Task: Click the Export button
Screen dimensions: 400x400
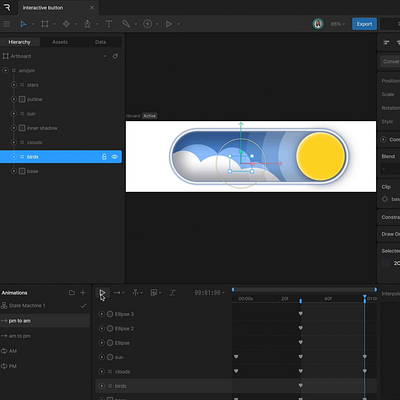Action: click(x=364, y=24)
